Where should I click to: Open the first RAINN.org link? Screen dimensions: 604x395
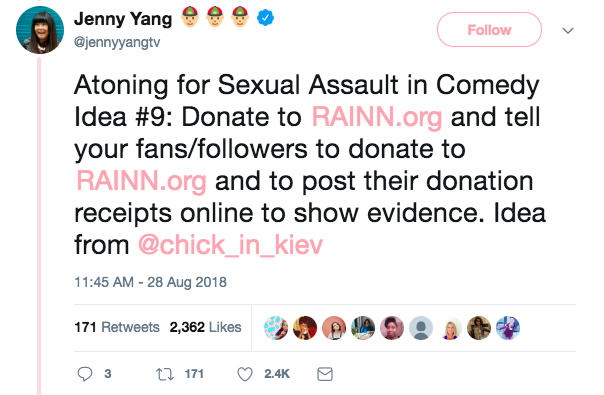(x=377, y=117)
